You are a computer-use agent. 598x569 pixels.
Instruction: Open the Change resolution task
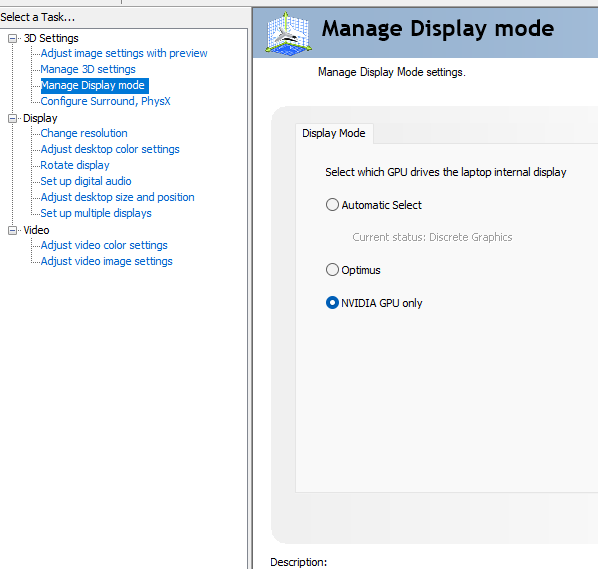(84, 133)
